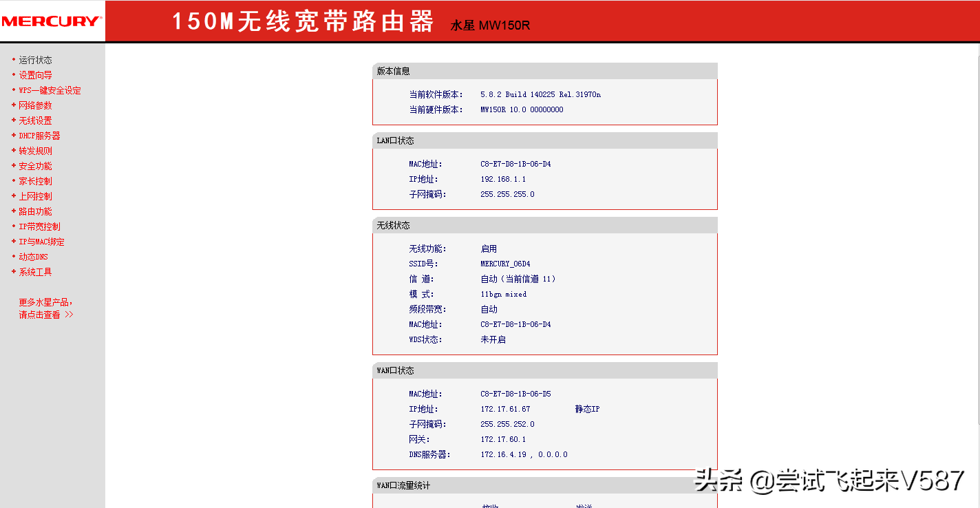Expand the 上网控制 menu
The width and height of the screenshot is (980, 508).
[x=35, y=196]
